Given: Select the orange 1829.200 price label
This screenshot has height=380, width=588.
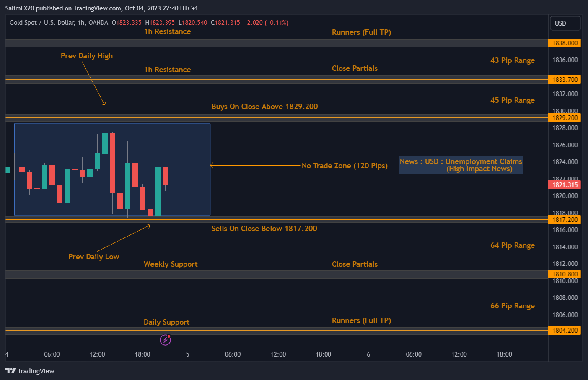Looking at the screenshot, I should click(x=565, y=118).
